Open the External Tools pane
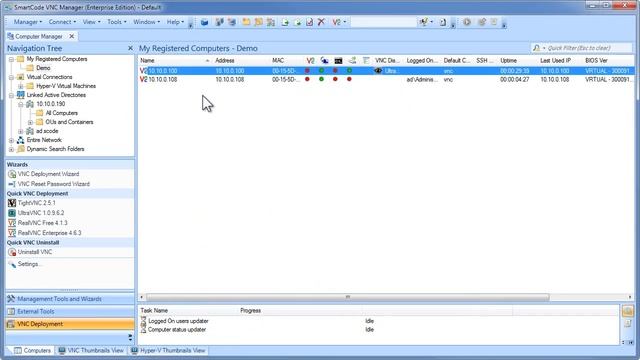This screenshot has height=360, width=640. click(x=70, y=311)
